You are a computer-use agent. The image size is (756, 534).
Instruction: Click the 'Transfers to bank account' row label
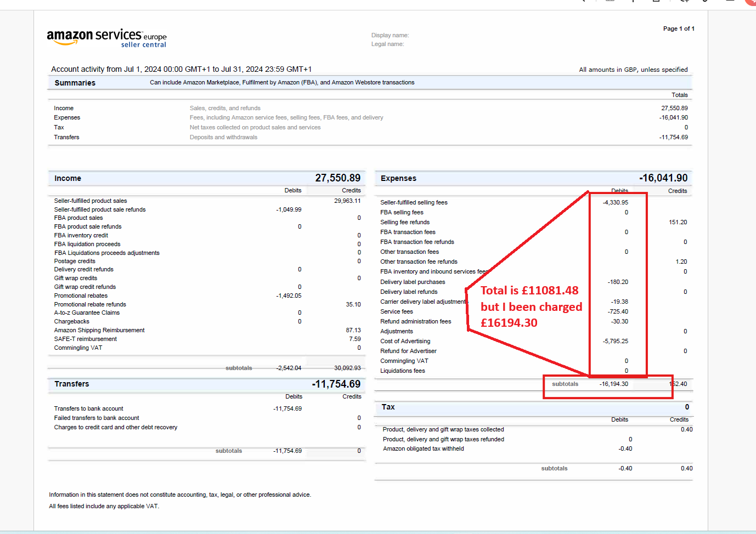pos(88,408)
